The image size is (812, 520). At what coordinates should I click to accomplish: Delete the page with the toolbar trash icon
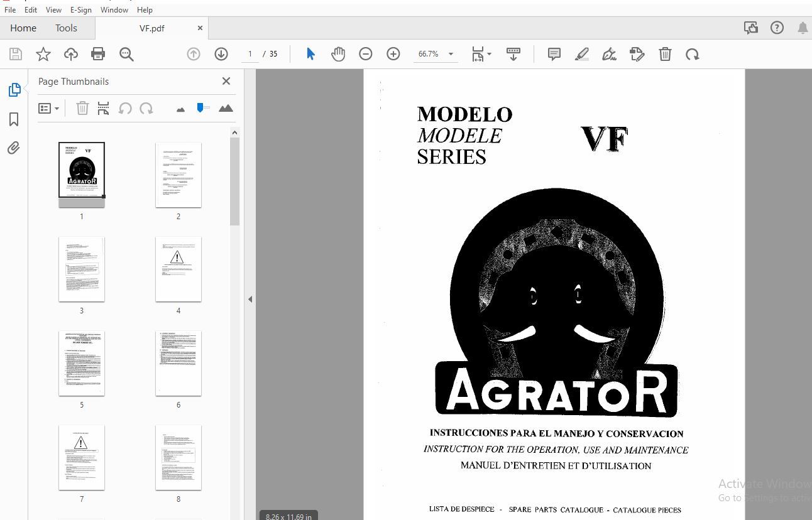[x=665, y=54]
